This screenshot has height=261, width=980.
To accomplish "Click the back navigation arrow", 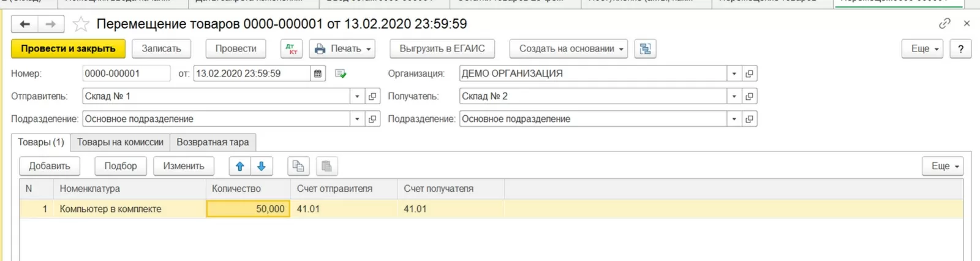I will coord(24,24).
